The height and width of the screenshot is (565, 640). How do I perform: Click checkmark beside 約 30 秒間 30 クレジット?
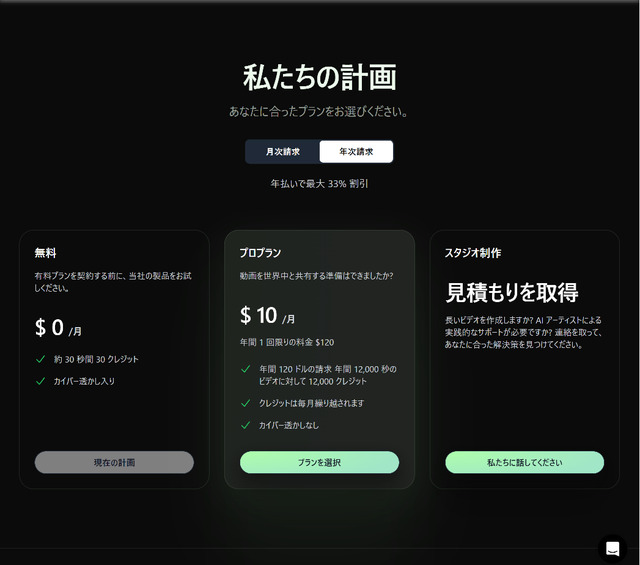(x=40, y=359)
